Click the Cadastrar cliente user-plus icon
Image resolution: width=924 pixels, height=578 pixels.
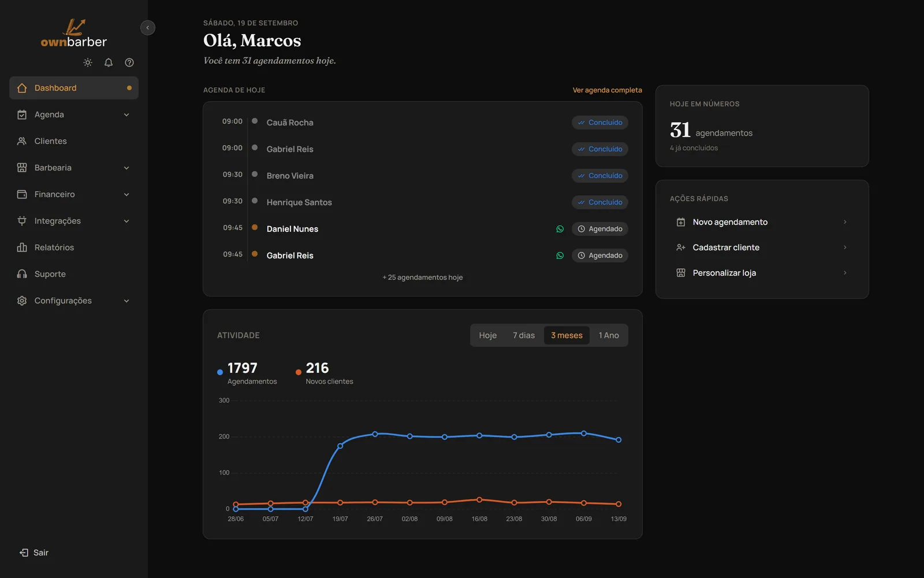click(681, 247)
